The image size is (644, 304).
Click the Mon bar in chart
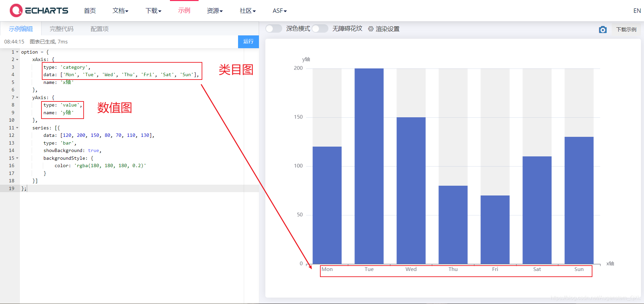pyautogui.click(x=327, y=205)
